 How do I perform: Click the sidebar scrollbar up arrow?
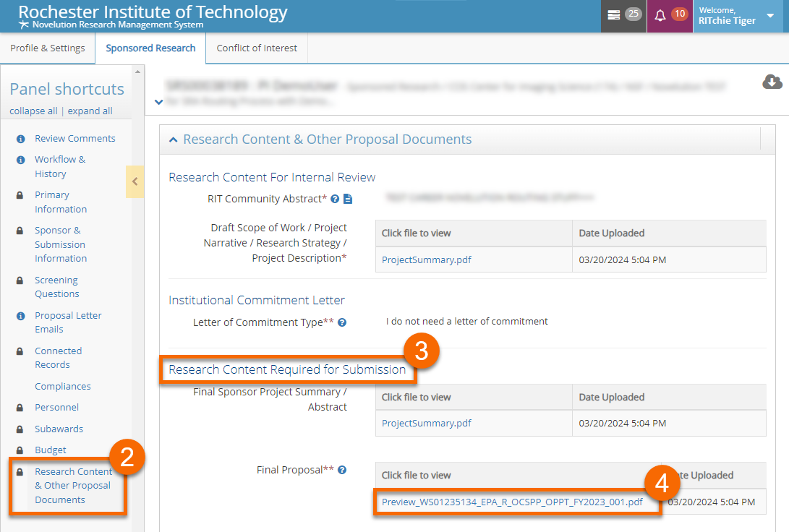137,71
